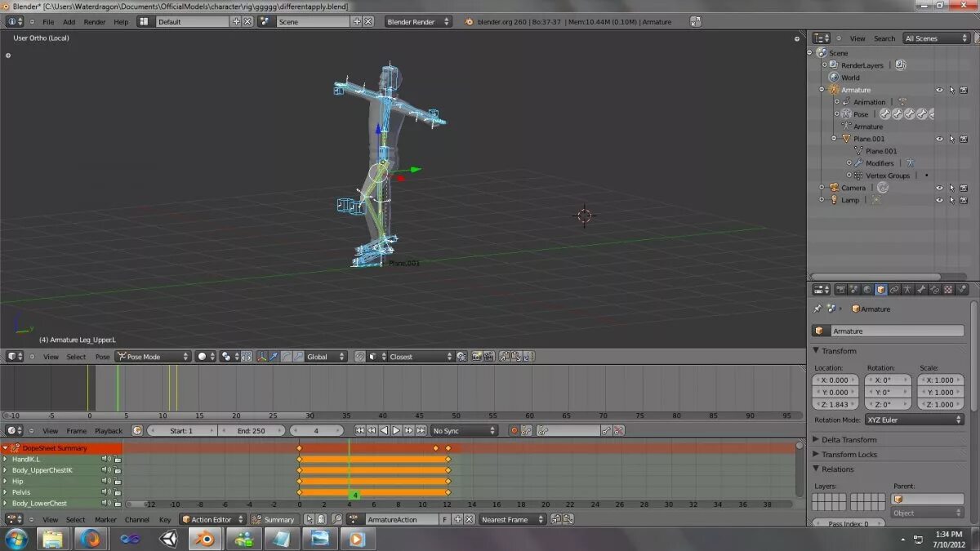The height and width of the screenshot is (551, 980).
Task: Click the insert keyframe key icon in timeline
Action: coord(606,430)
